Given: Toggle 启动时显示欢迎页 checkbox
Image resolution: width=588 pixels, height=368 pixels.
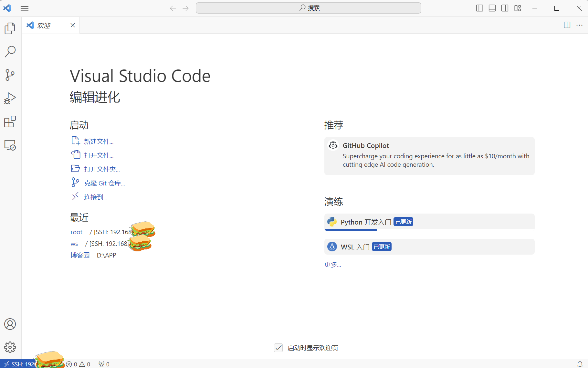Looking at the screenshot, I should pos(278,348).
